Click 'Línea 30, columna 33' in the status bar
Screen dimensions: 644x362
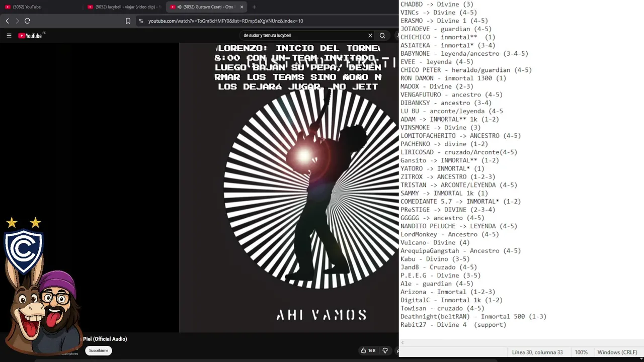tap(537, 352)
